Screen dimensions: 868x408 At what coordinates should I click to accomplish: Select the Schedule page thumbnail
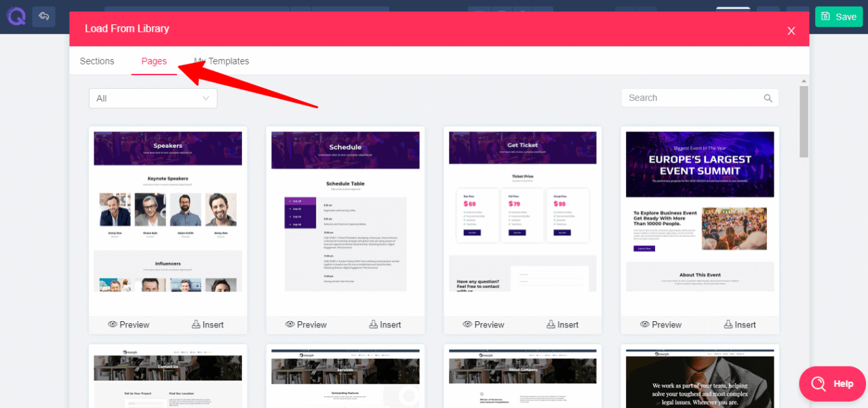tap(345, 211)
